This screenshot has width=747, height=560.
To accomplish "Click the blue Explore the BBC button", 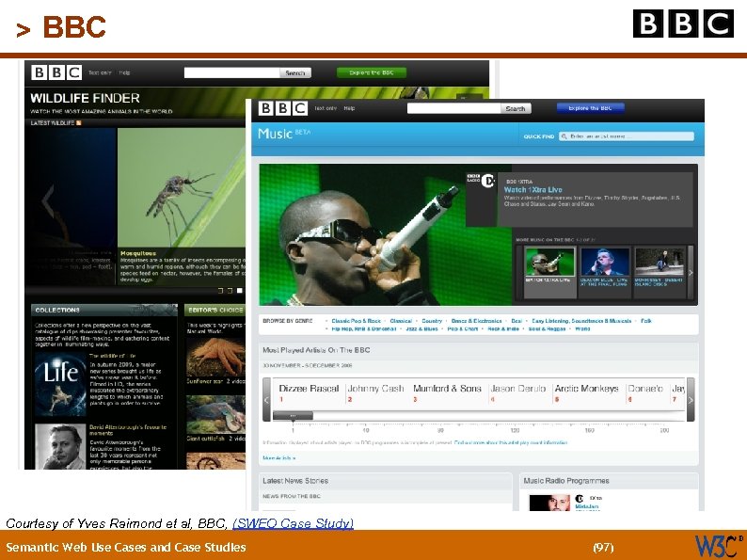I will click(x=590, y=108).
